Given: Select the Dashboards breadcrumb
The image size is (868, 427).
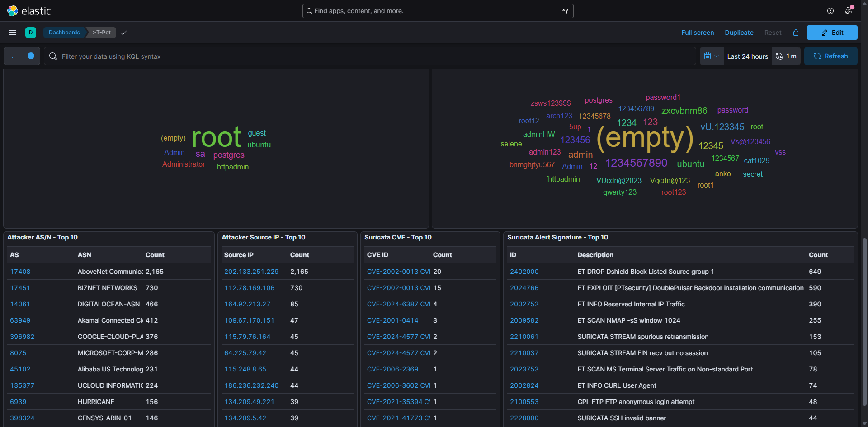Looking at the screenshot, I should click(64, 33).
